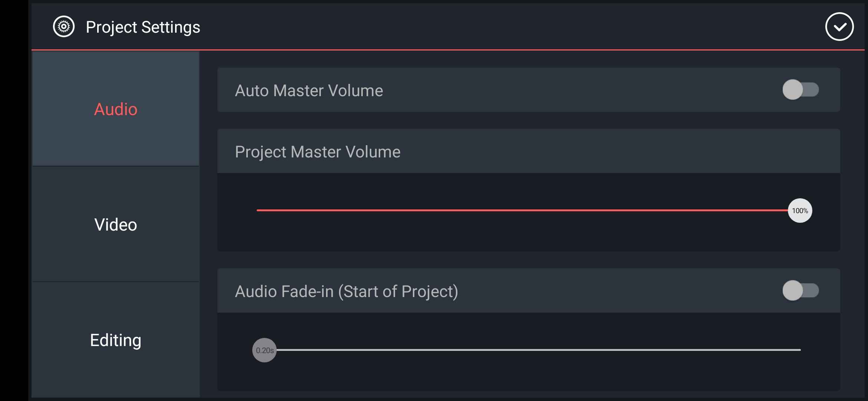Click the black strip left of the settings dialog

pos(14,200)
